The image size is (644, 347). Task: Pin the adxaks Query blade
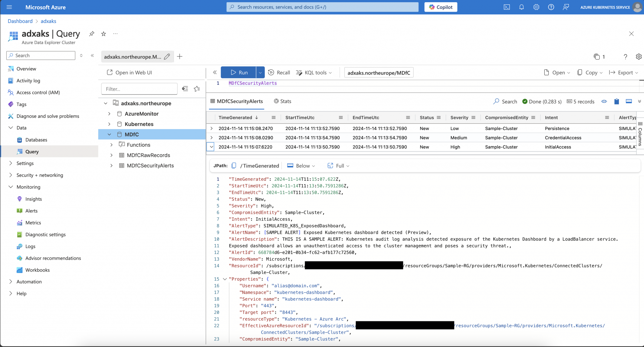(x=92, y=34)
